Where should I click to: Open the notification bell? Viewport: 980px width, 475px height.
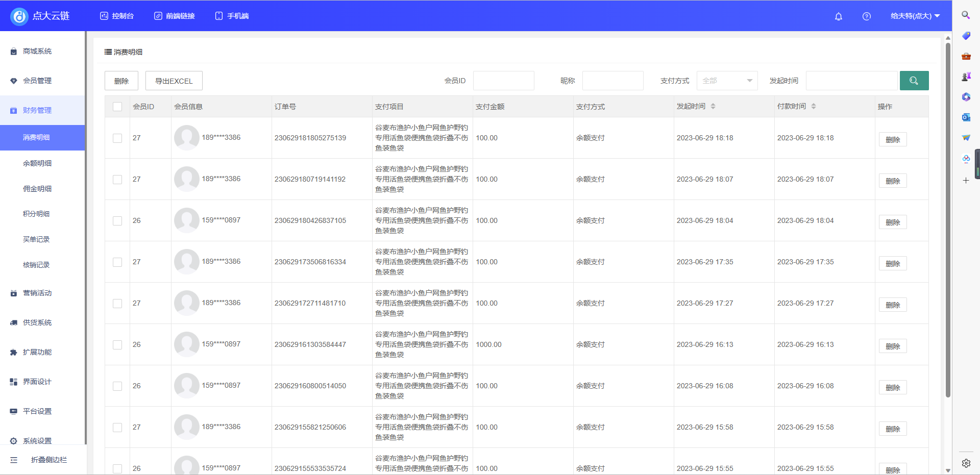(x=838, y=16)
